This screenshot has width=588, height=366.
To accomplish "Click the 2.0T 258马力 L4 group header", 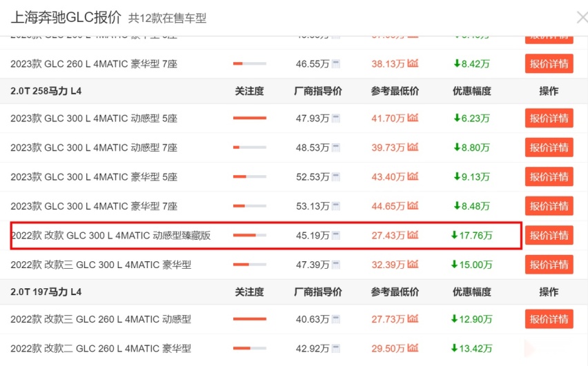I will (46, 91).
